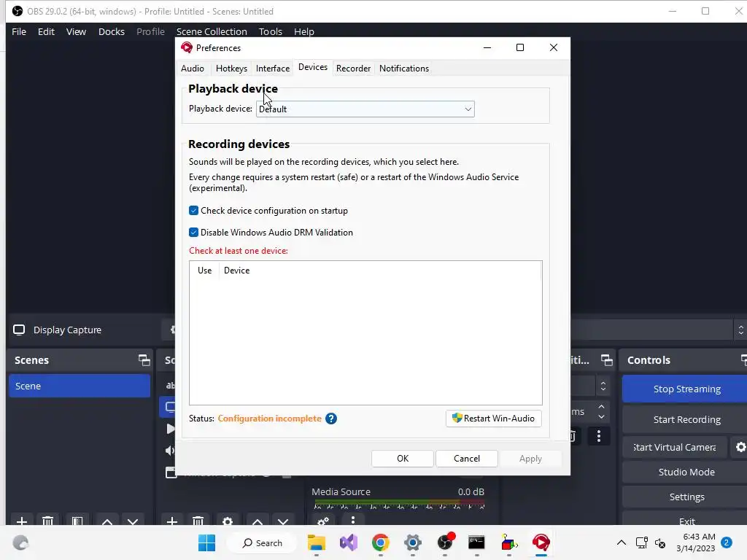Dismiss Preferences with the Cancel button

coord(467,459)
